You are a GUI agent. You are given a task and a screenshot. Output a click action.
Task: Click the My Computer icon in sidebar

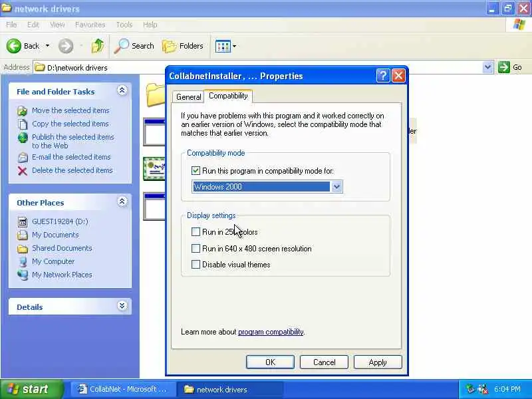[23, 261]
